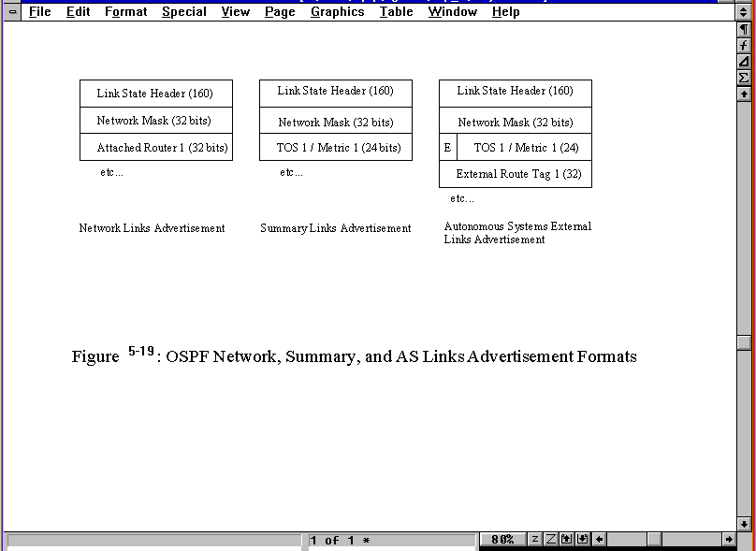Open the Format menu
This screenshot has width=756, height=551.
pos(125,12)
